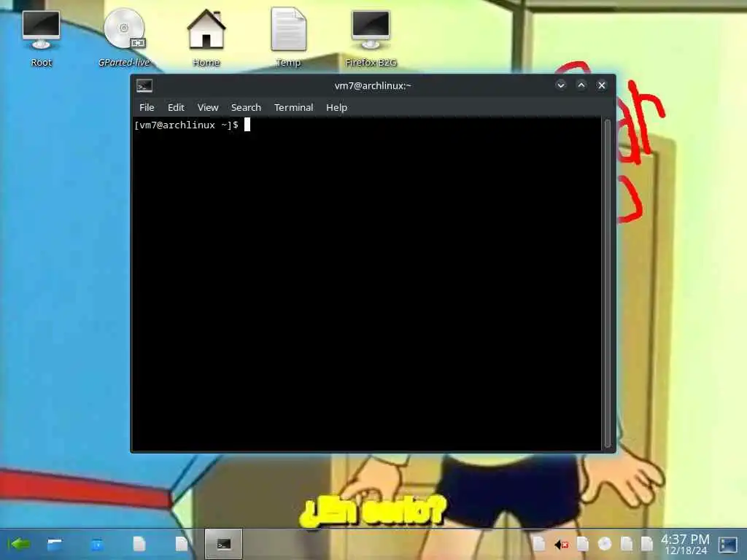Open the green arrow start menu
This screenshot has height=560, width=747.
pos(19,544)
